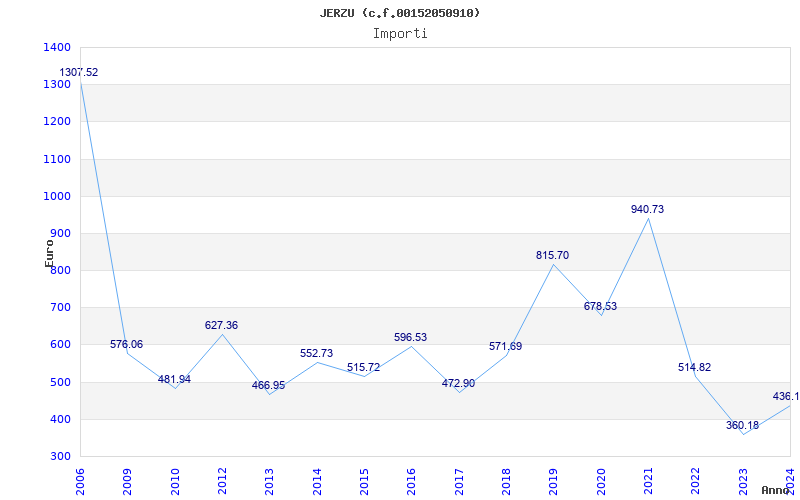Image resolution: width=800 pixels, height=500 pixels.
Task: Click the 515.72 data label
Action: point(363,367)
